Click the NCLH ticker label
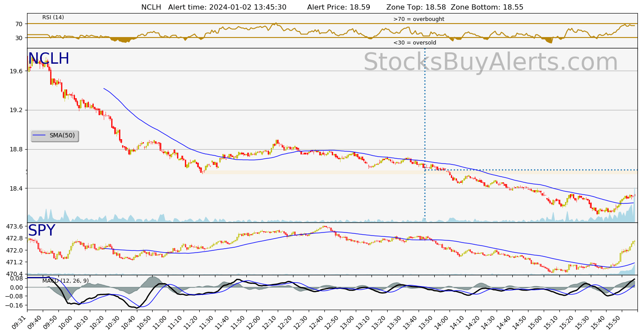644x335 pixels. coord(48,59)
